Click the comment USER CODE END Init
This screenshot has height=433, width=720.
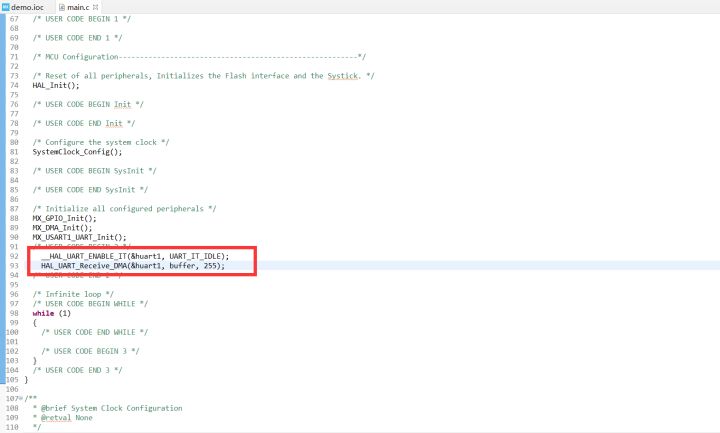pyautogui.click(x=84, y=124)
